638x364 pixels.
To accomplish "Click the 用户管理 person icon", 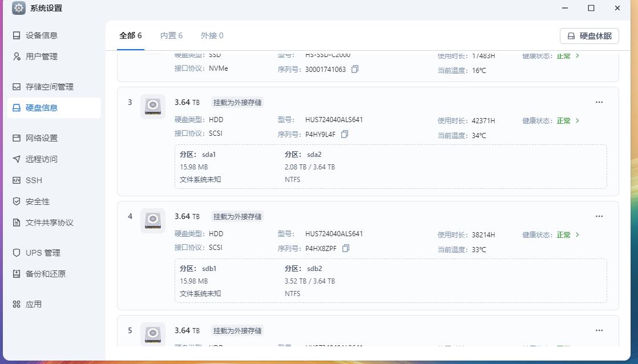I will pyautogui.click(x=17, y=56).
